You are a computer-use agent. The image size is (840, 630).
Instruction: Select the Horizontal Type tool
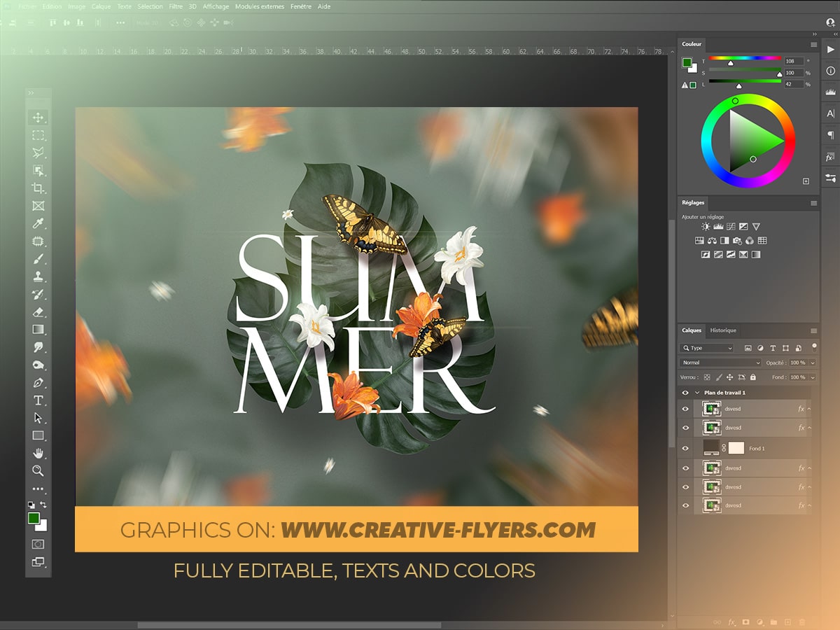(x=38, y=400)
